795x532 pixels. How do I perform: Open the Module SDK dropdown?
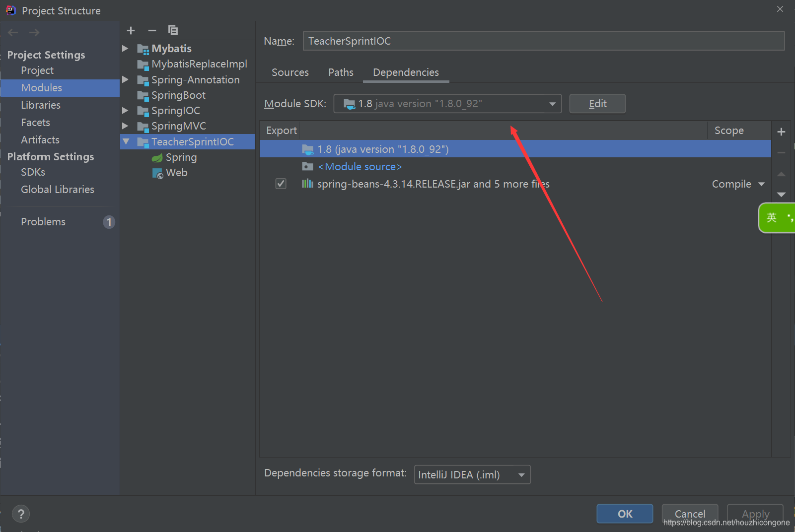(x=447, y=104)
